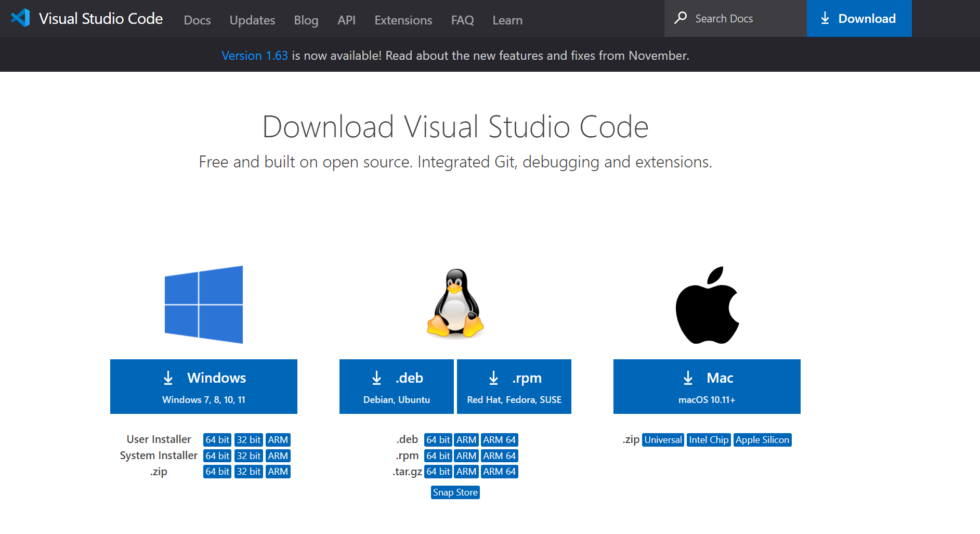The image size is (980, 534).
Task: Click the Visual Studio Code logo icon
Action: pos(20,18)
